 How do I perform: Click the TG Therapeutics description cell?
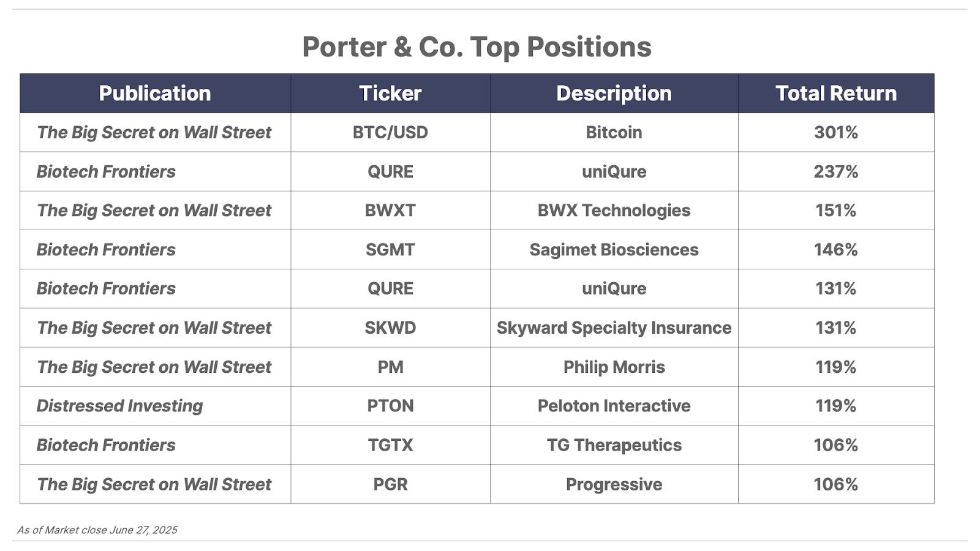[614, 445]
